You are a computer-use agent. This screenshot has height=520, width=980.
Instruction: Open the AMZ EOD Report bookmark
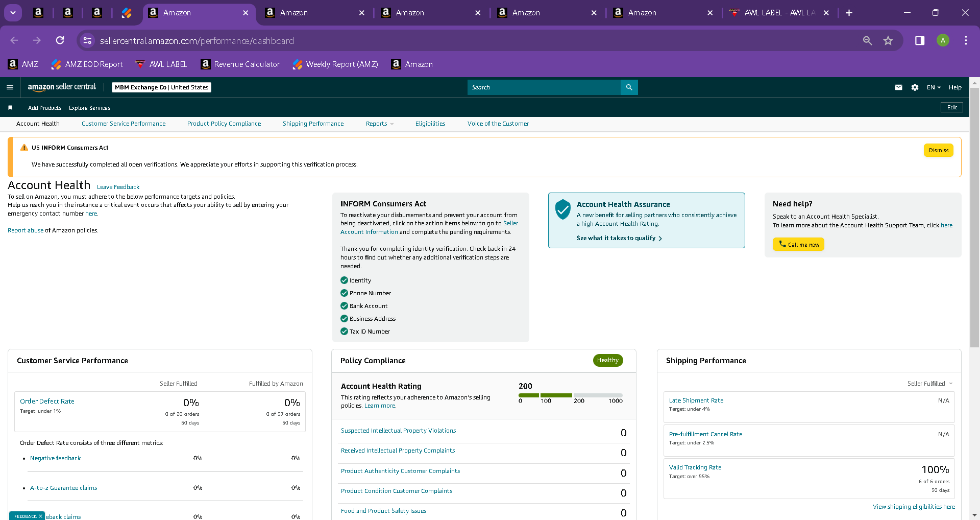[x=87, y=64]
